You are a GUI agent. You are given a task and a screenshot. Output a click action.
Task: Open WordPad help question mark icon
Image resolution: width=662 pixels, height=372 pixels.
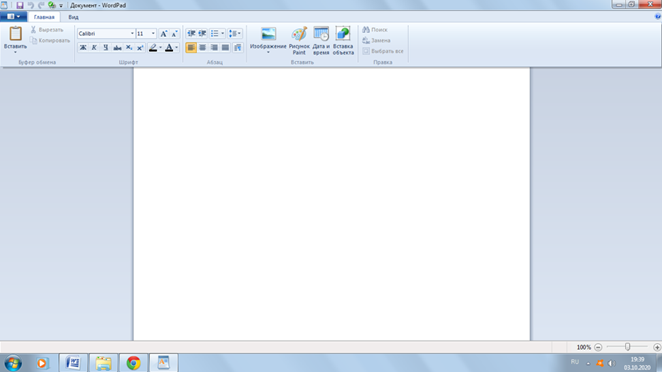(x=658, y=16)
